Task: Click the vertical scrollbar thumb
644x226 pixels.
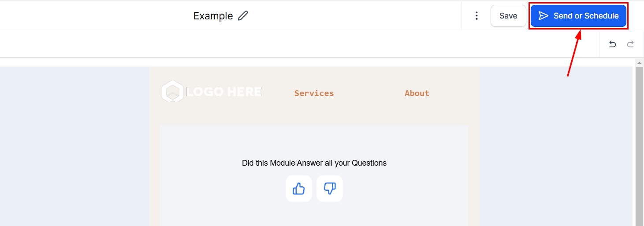Action: (639, 145)
